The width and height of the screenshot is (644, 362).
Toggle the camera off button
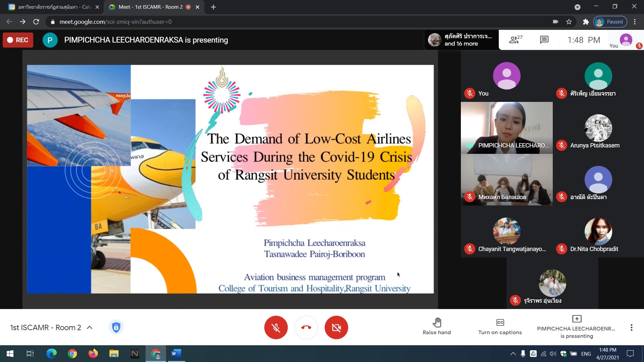(x=336, y=327)
